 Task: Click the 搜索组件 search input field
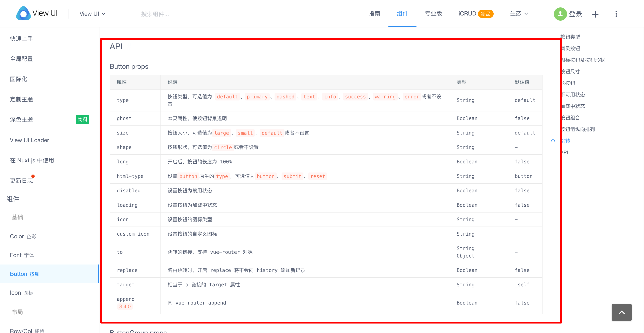click(x=156, y=14)
